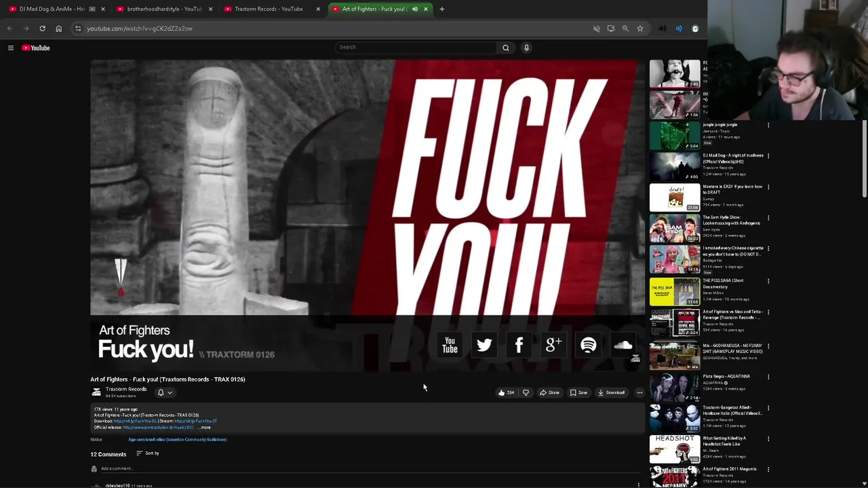
Task: Bookmark this page with the star icon
Action: pos(639,28)
